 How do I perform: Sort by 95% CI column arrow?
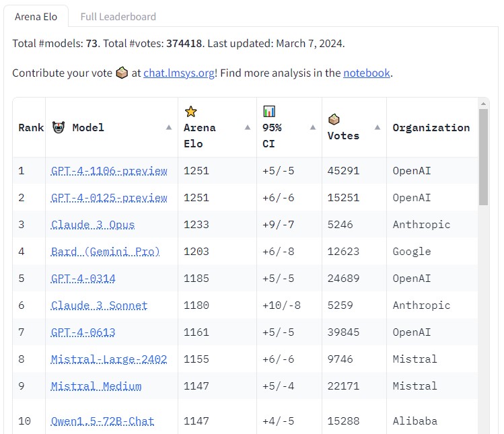coord(312,127)
